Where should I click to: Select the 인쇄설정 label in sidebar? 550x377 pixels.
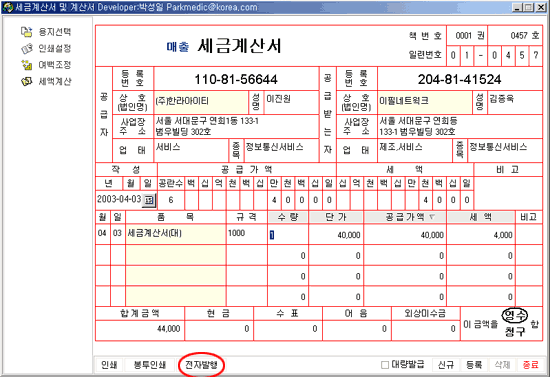(x=55, y=48)
